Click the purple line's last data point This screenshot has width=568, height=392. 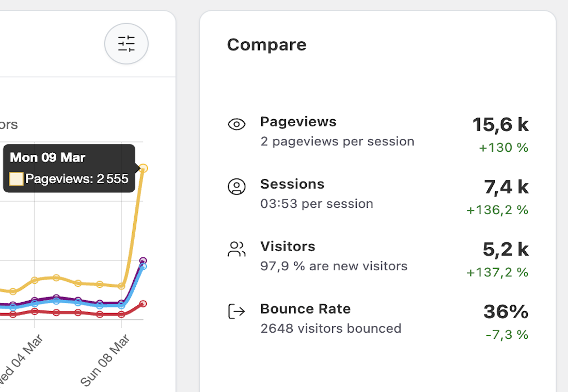click(x=143, y=261)
